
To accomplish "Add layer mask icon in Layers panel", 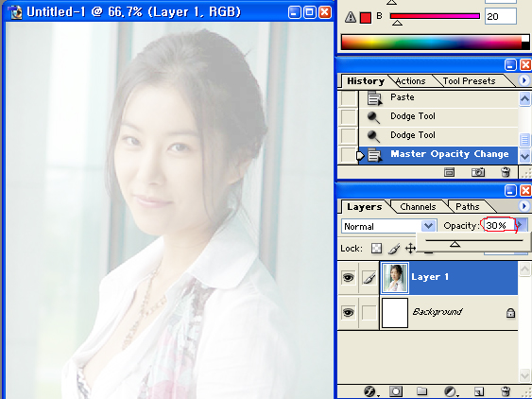I will point(396,391).
